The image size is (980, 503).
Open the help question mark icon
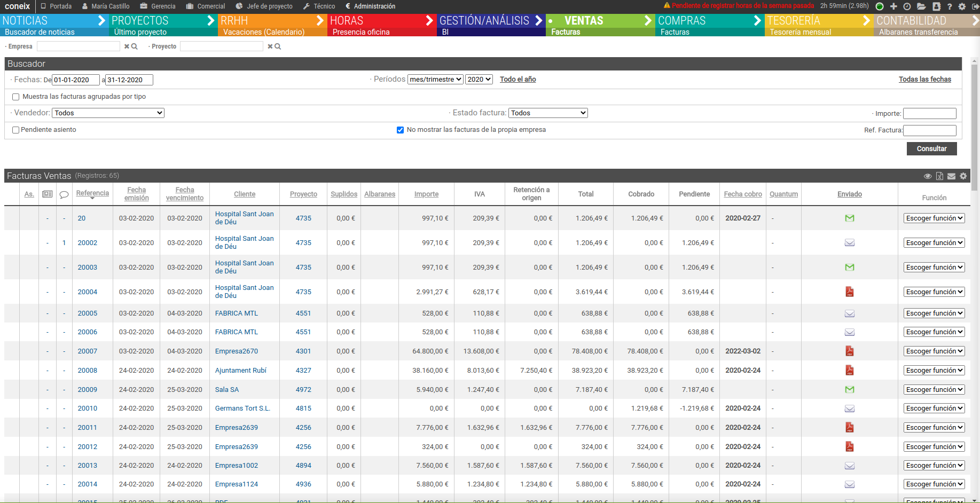point(949,6)
